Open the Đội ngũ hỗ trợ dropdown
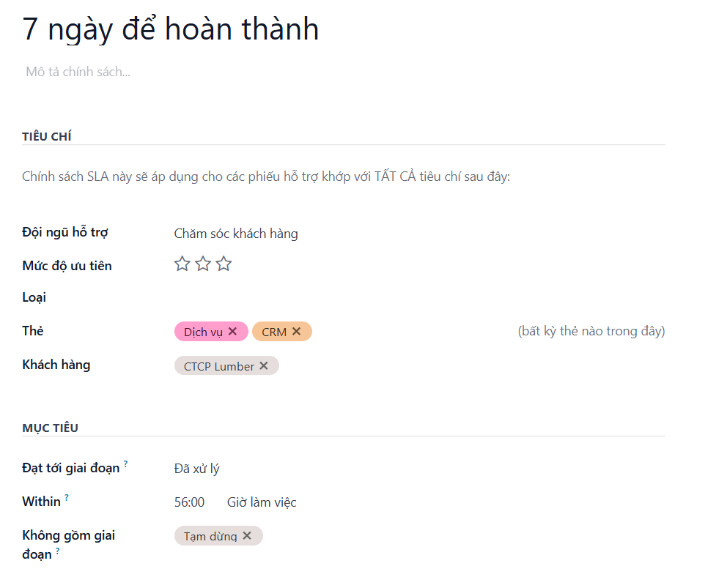This screenshot has width=705, height=588. 293,234
